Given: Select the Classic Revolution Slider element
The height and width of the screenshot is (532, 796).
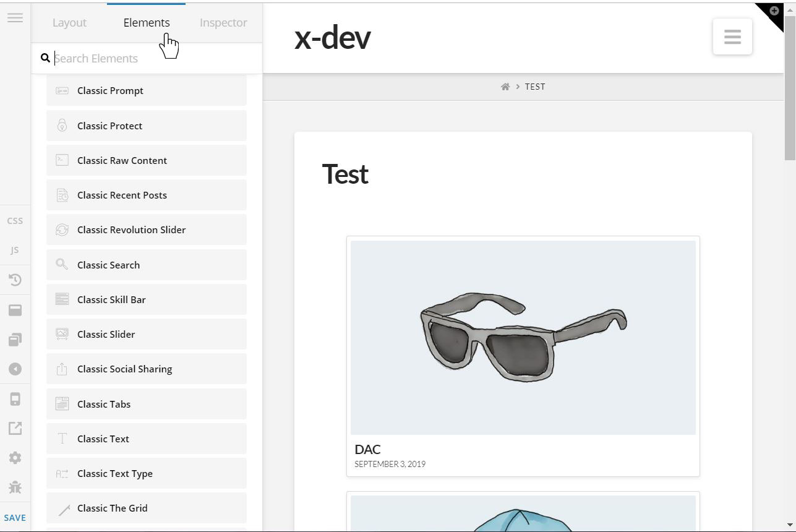Looking at the screenshot, I should coord(147,230).
